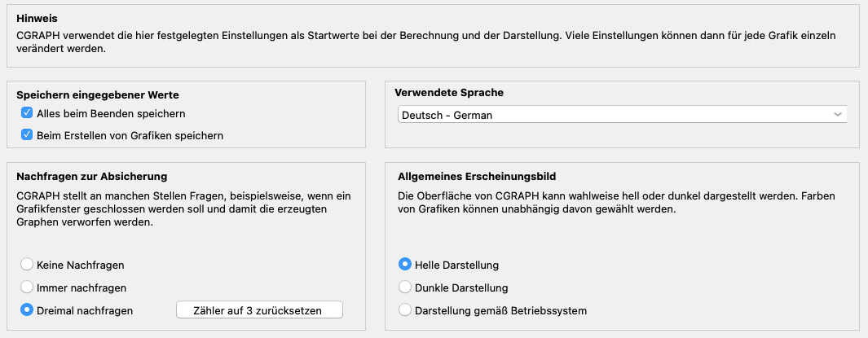The height and width of the screenshot is (338, 868).
Task: Uncheck 'Alles beim Beenden speichern' checkbox
Action: [27, 113]
